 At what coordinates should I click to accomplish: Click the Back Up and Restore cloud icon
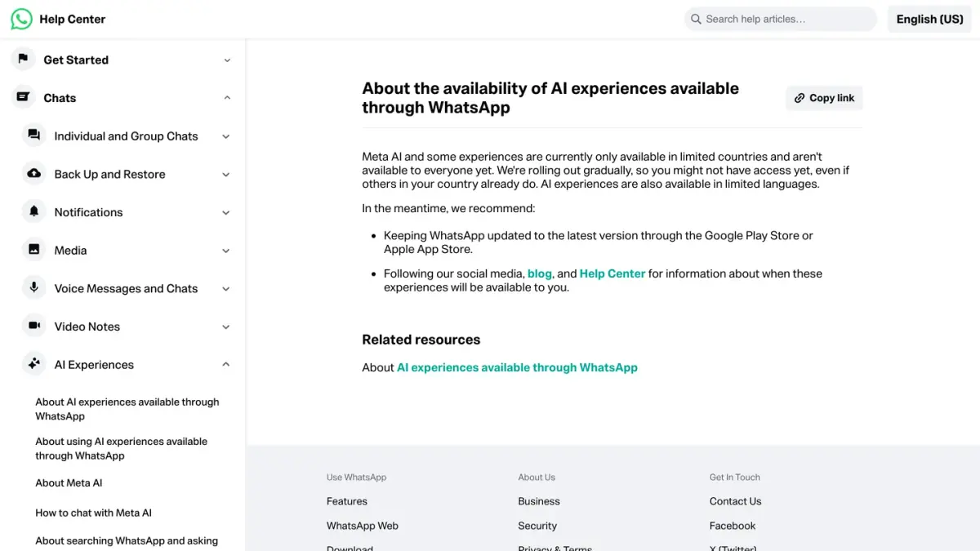coord(33,174)
